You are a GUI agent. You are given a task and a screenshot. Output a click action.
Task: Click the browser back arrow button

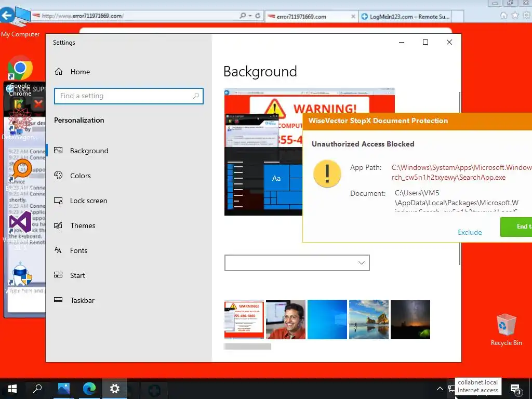(7, 15)
